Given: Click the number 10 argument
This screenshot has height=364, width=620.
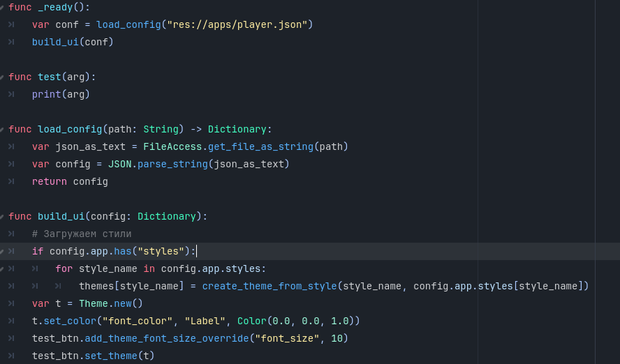Looking at the screenshot, I should click(337, 338).
